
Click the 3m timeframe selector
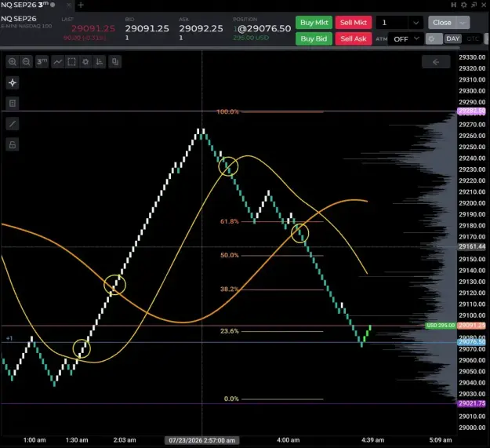[42, 61]
